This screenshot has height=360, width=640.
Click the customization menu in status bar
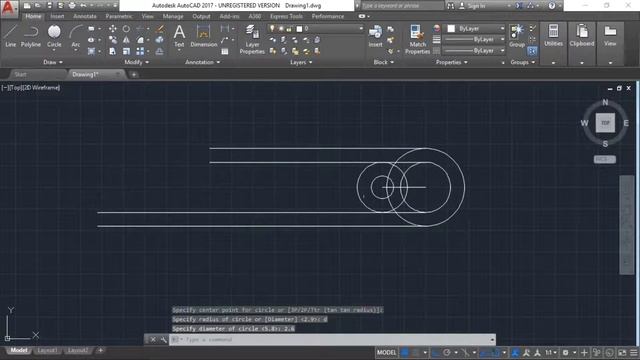click(x=633, y=352)
